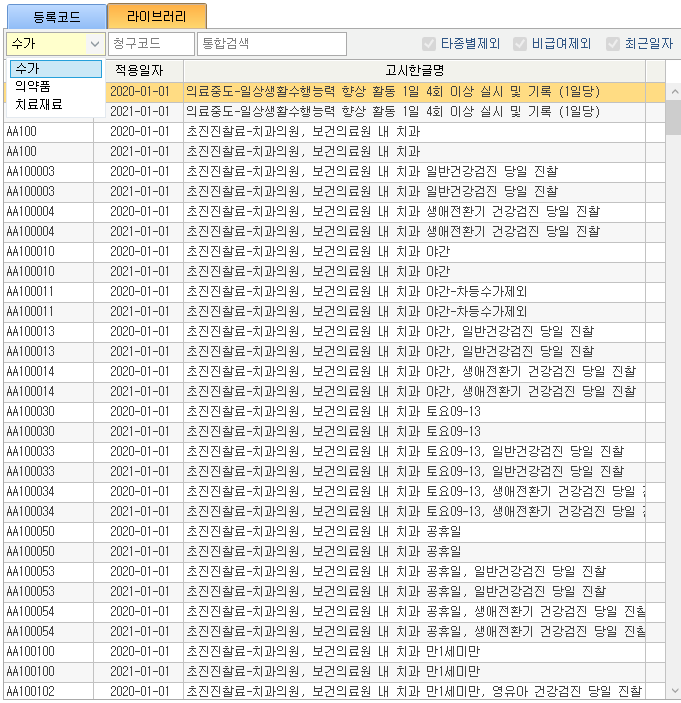
Task: Toggle the 타종별제외 checkbox
Action: coord(430,44)
